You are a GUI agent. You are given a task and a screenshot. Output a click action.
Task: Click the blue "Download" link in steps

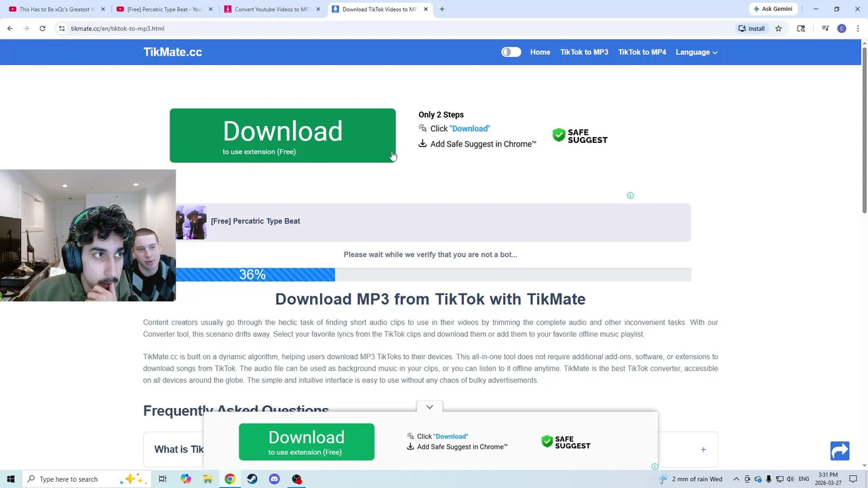pos(469,129)
